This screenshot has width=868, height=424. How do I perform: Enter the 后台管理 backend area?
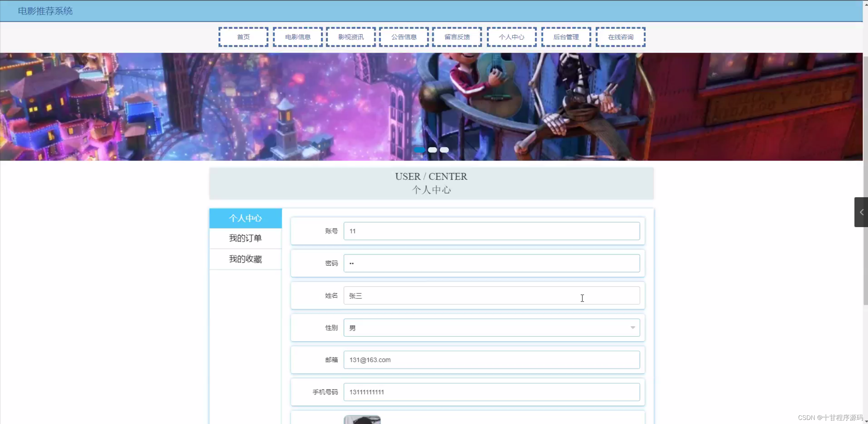point(566,37)
